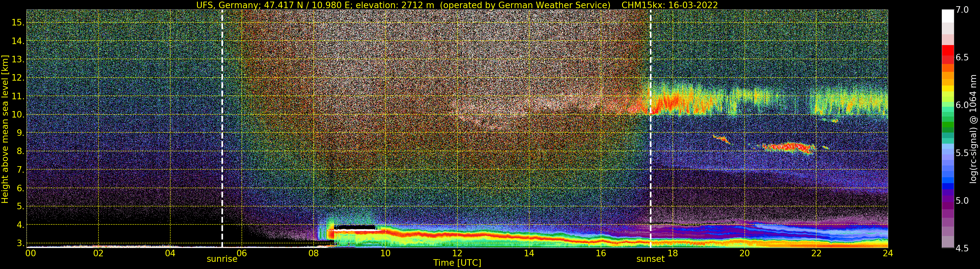This screenshot has height=269, width=980.
Task: Click the time axis tick '10'
Action: coord(385,253)
